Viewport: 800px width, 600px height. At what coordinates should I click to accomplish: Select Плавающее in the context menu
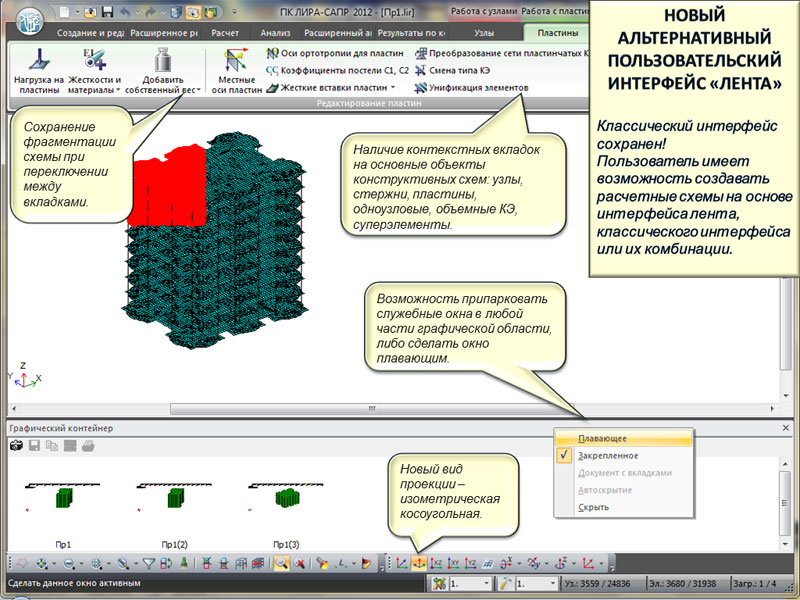[602, 438]
